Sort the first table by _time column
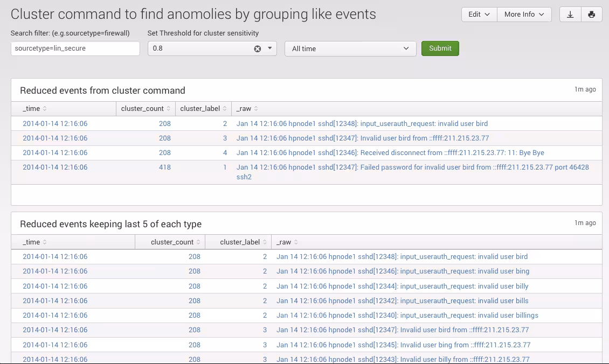 33,108
